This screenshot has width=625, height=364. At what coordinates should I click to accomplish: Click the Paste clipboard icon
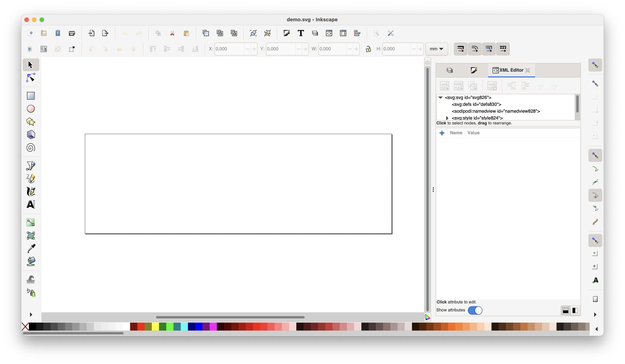point(186,33)
